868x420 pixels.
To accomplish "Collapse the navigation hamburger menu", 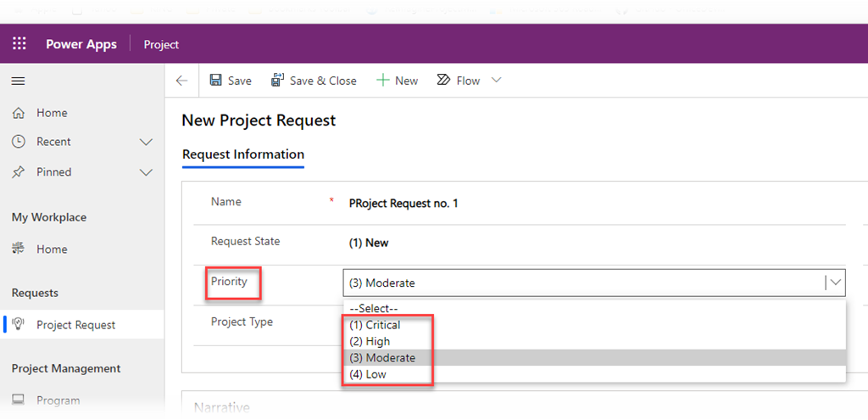I will tap(18, 81).
